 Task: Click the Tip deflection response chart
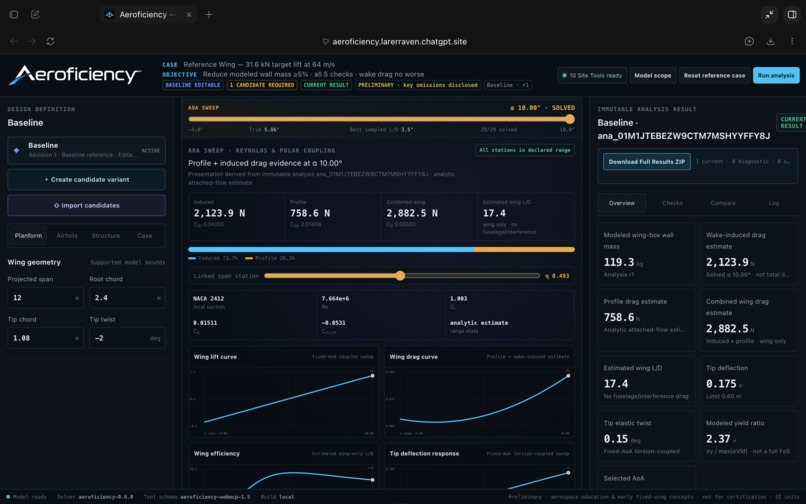(x=479, y=466)
